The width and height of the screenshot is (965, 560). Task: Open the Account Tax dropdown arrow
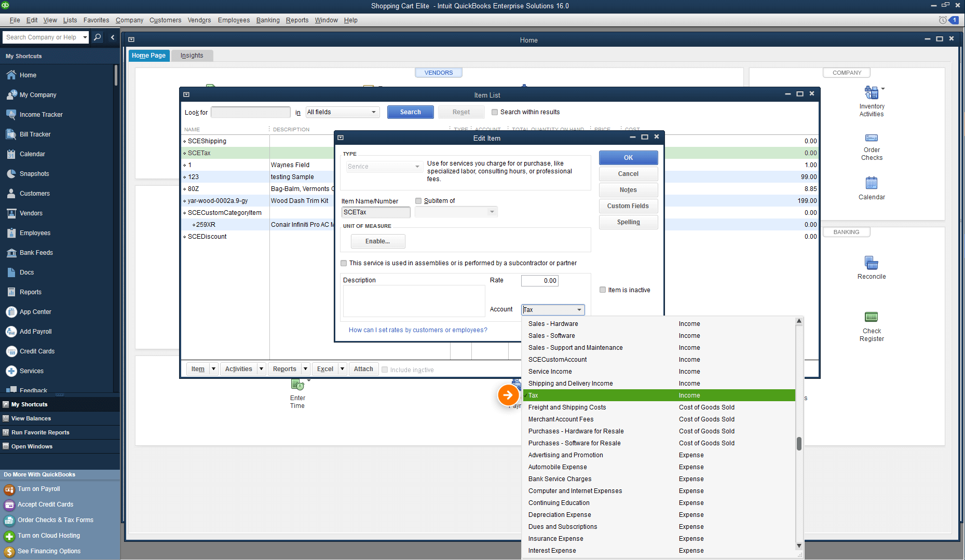click(x=579, y=310)
